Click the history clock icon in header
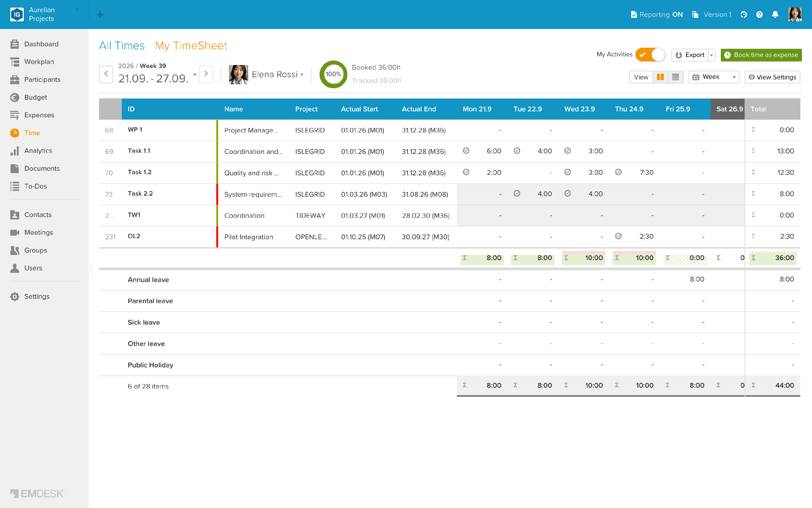Screen dimensions: 812x508 coord(744,14)
